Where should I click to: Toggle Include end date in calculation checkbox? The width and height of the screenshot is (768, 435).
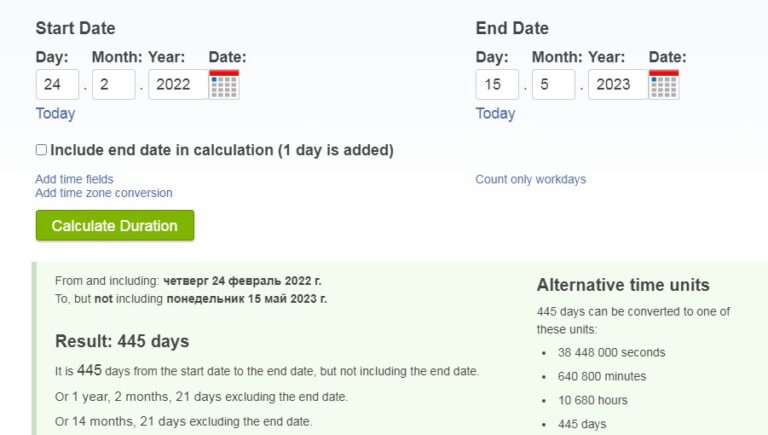41,149
